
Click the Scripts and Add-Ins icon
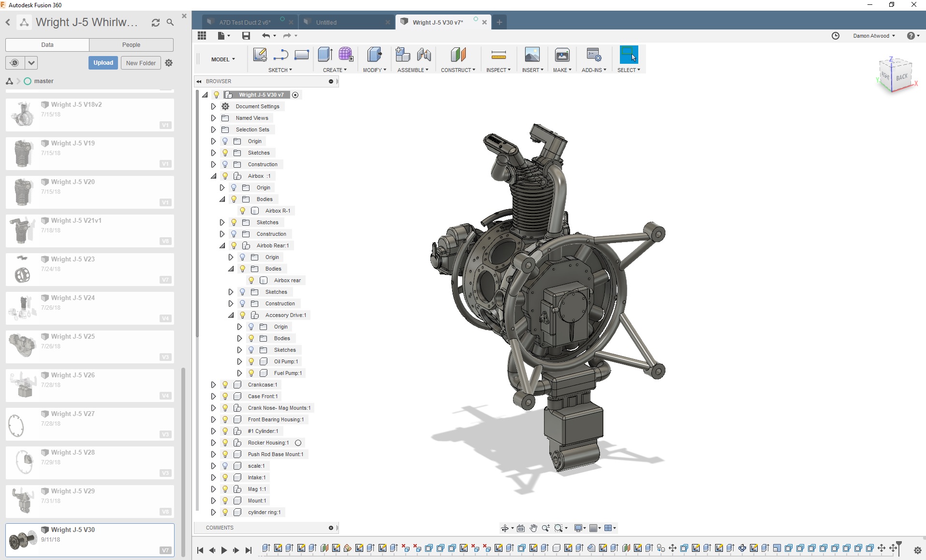coord(594,55)
